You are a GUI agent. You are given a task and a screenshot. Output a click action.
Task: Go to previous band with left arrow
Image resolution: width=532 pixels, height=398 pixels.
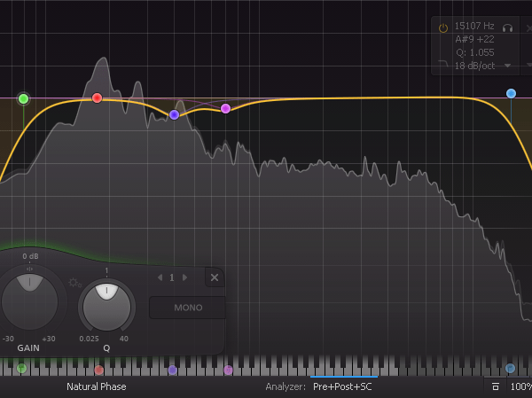pyautogui.click(x=159, y=277)
